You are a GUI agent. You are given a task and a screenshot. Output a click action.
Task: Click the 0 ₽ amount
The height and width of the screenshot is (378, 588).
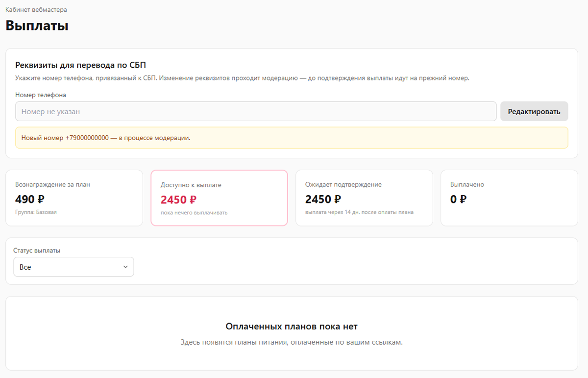458,199
